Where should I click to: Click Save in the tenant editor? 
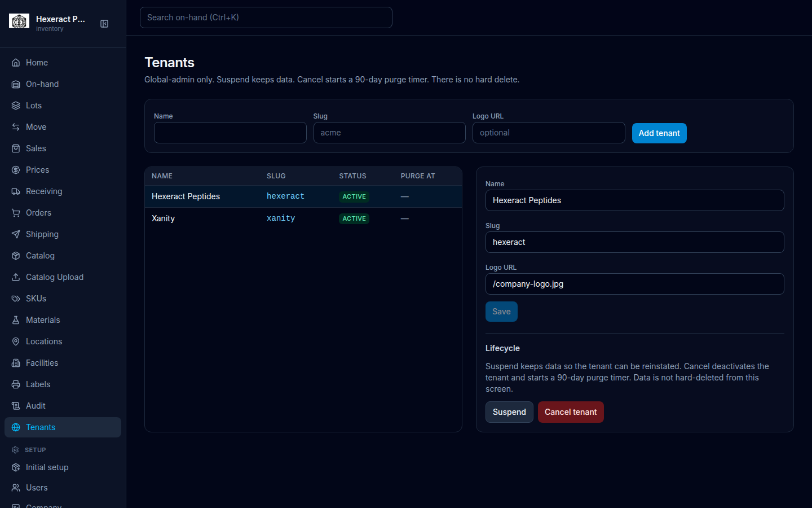tap(501, 312)
